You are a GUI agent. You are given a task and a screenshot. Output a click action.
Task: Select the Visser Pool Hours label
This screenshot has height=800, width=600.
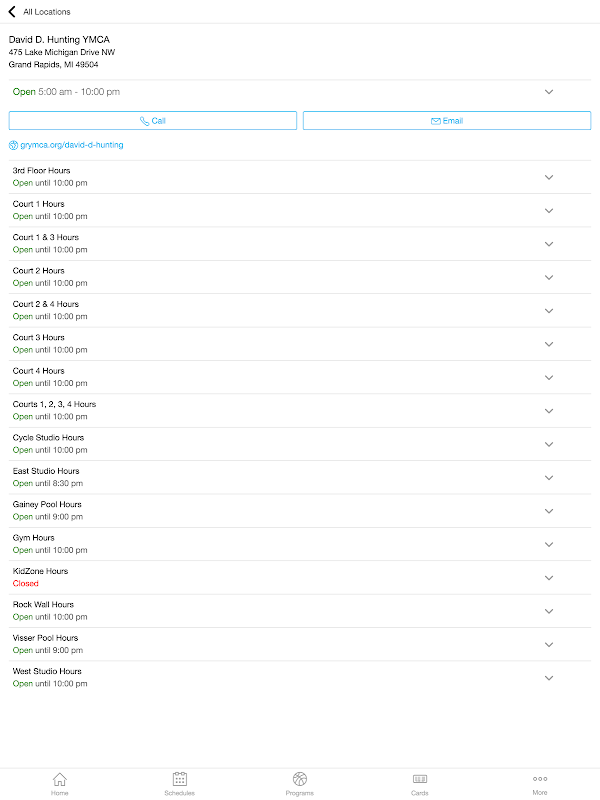(x=45, y=638)
